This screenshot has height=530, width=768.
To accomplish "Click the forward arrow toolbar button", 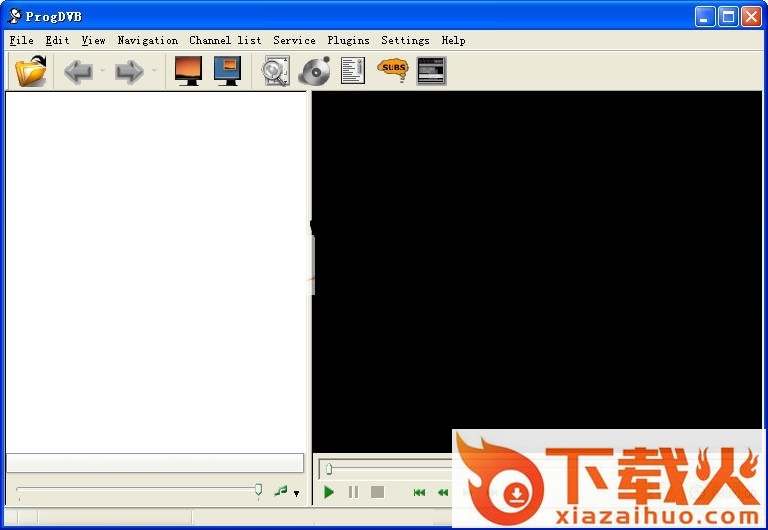I will [x=129, y=72].
